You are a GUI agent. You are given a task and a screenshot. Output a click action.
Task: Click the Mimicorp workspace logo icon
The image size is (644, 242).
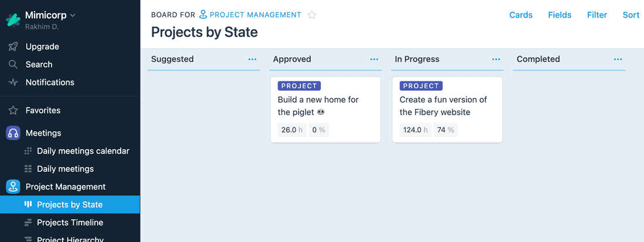tap(13, 20)
